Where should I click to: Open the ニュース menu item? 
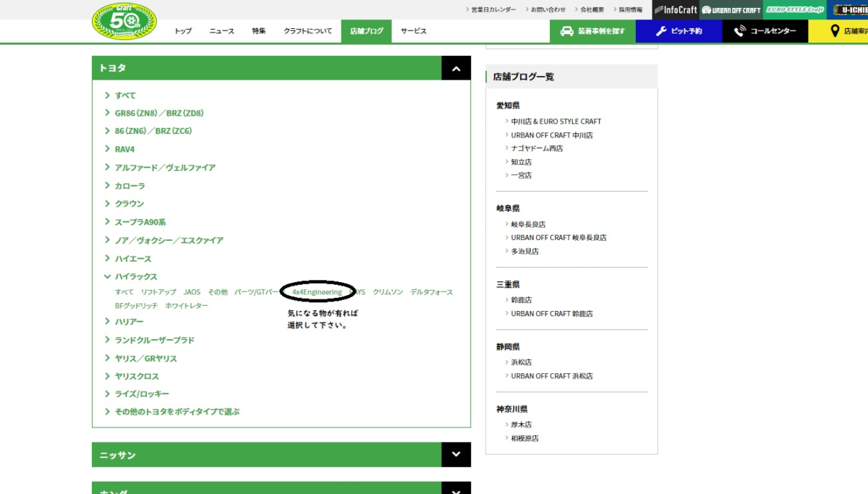pos(222,31)
